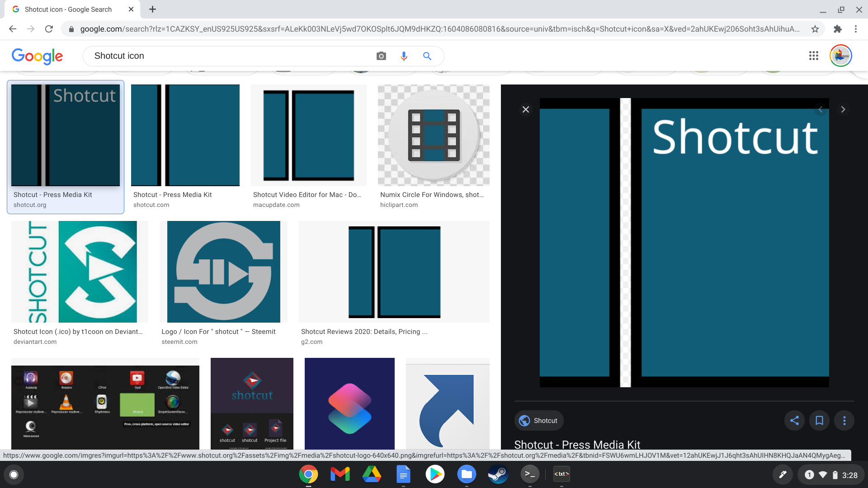The height and width of the screenshot is (488, 868).
Task: Open the colorful Shortcuts app icon thumbnail
Action: [x=349, y=404]
